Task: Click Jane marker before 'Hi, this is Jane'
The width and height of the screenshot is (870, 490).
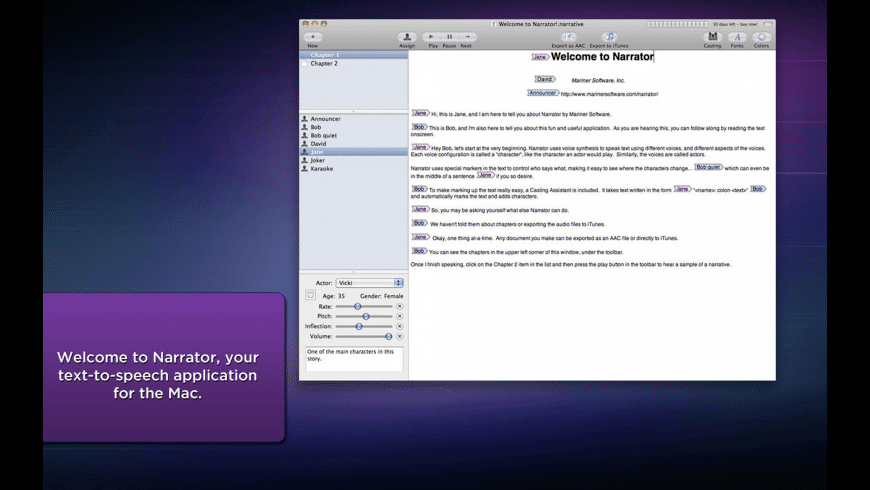Action: pos(420,113)
